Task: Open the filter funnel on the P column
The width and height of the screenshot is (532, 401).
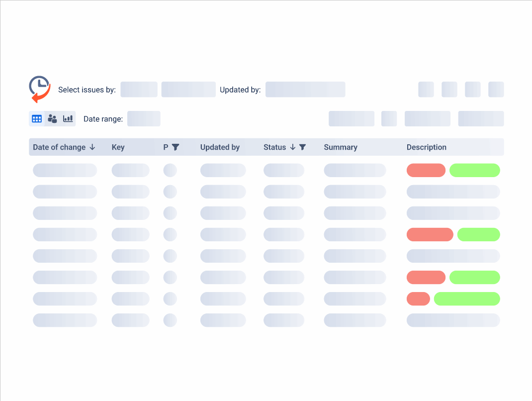Action: 177,147
